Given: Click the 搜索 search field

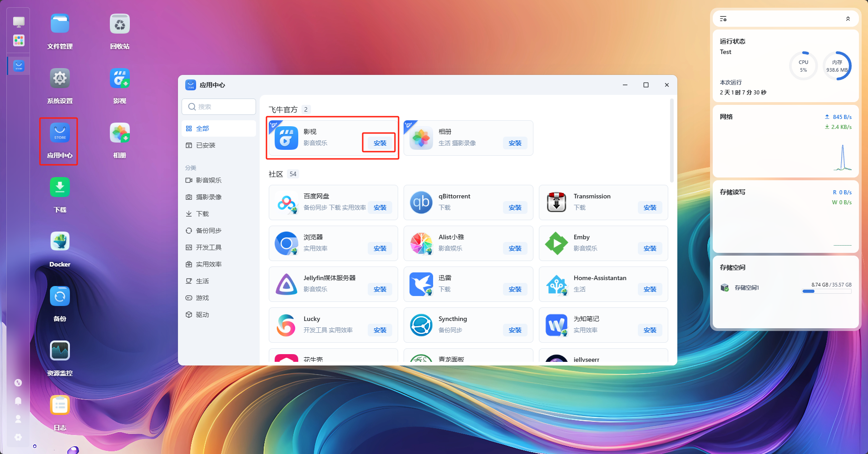Looking at the screenshot, I should [219, 107].
